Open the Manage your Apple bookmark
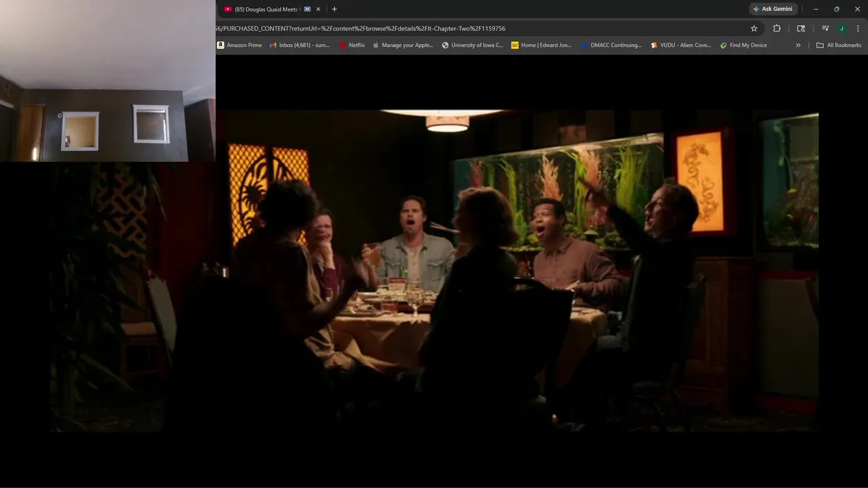The image size is (868, 488). [403, 45]
